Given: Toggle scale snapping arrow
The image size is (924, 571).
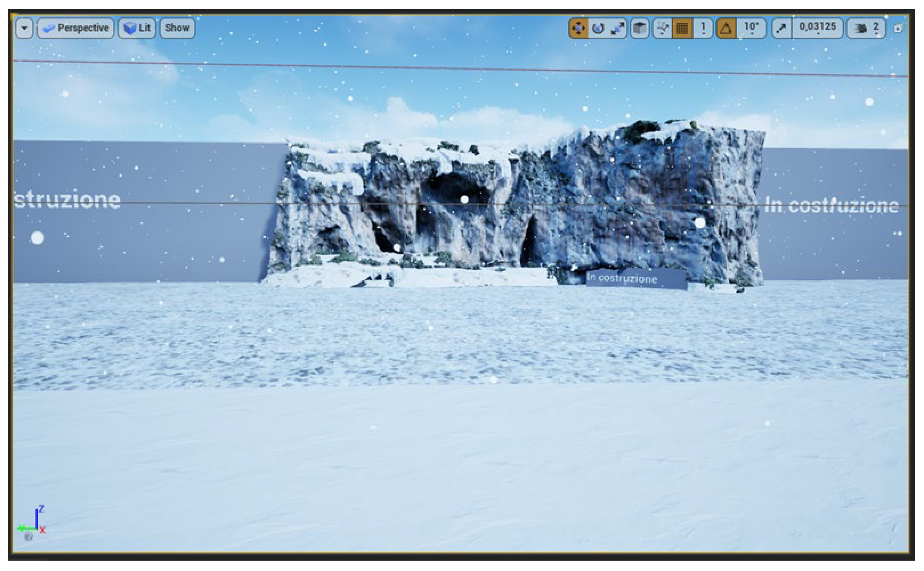Looking at the screenshot, I should tap(781, 28).
